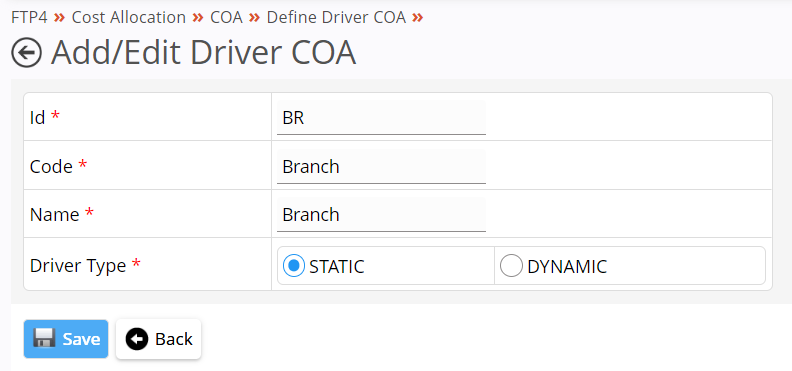
Task: Click the black arrow icon on Back button
Action: 137,339
